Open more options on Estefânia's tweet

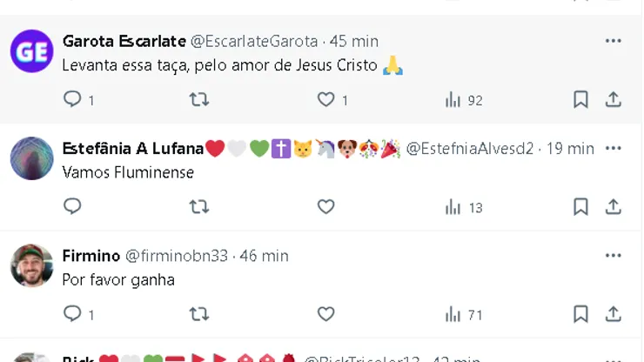click(614, 148)
